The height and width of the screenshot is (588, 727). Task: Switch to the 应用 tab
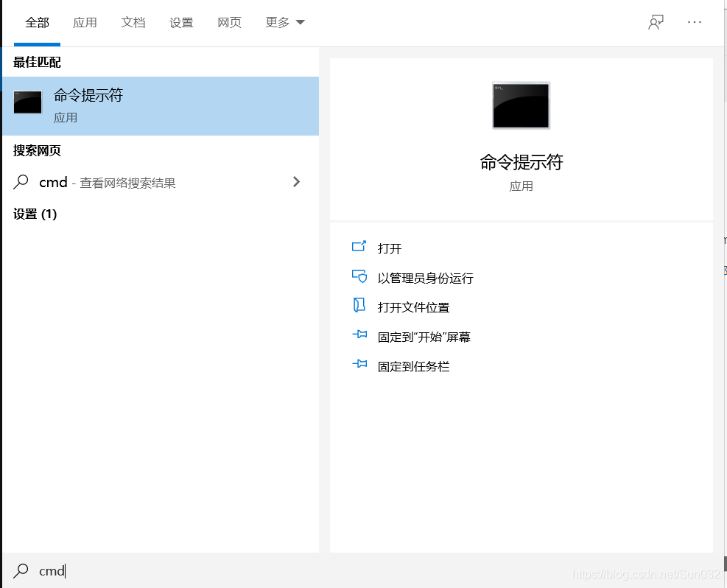pos(85,22)
